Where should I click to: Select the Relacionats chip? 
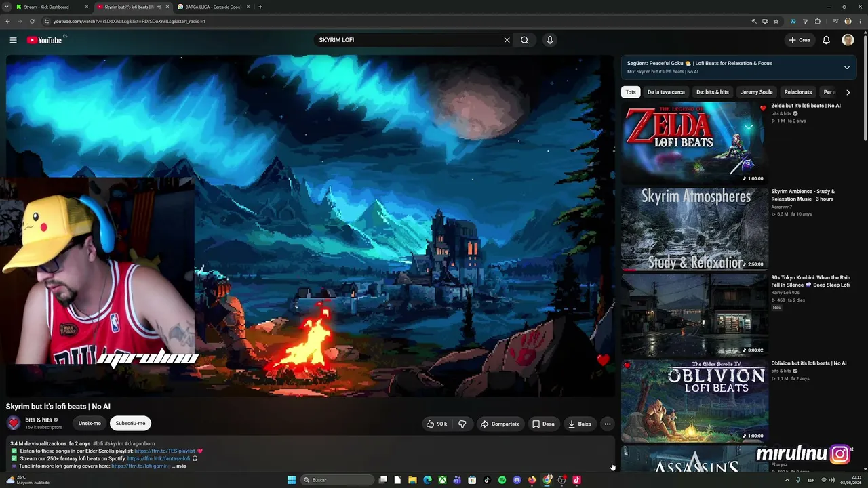point(798,92)
